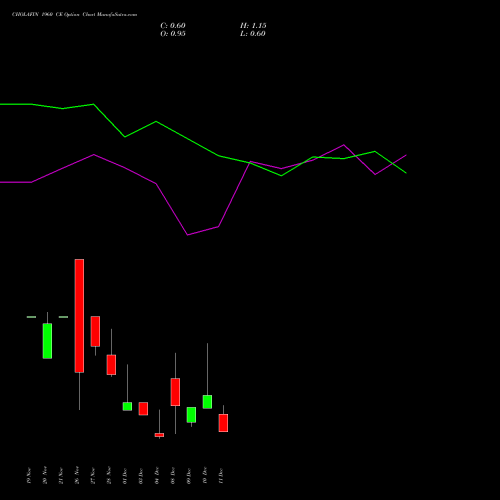Click the CHOLAFIN CE Option Chart title
Image resolution: width=500 pixels, height=500 pixels.
(x=74, y=15)
